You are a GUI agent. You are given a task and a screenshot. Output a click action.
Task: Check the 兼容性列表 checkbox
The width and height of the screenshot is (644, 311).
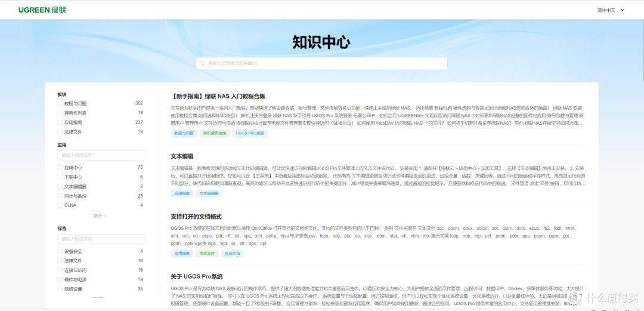coord(60,113)
